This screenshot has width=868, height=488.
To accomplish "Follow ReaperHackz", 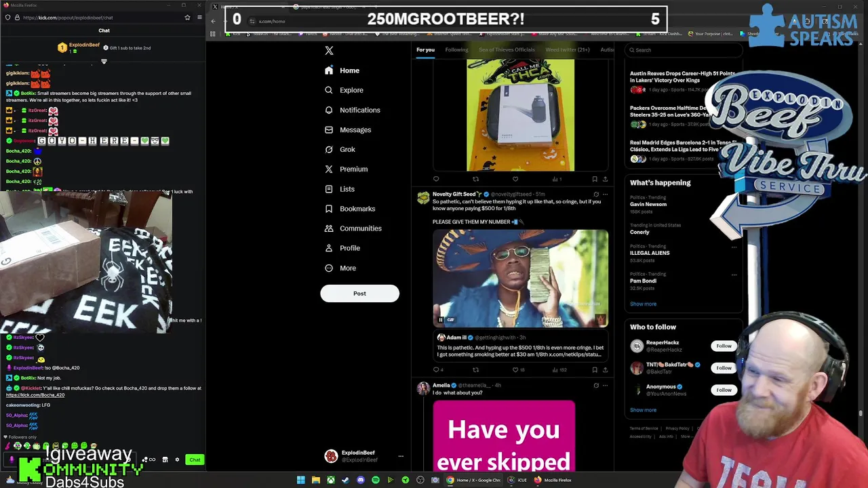I will click(724, 346).
